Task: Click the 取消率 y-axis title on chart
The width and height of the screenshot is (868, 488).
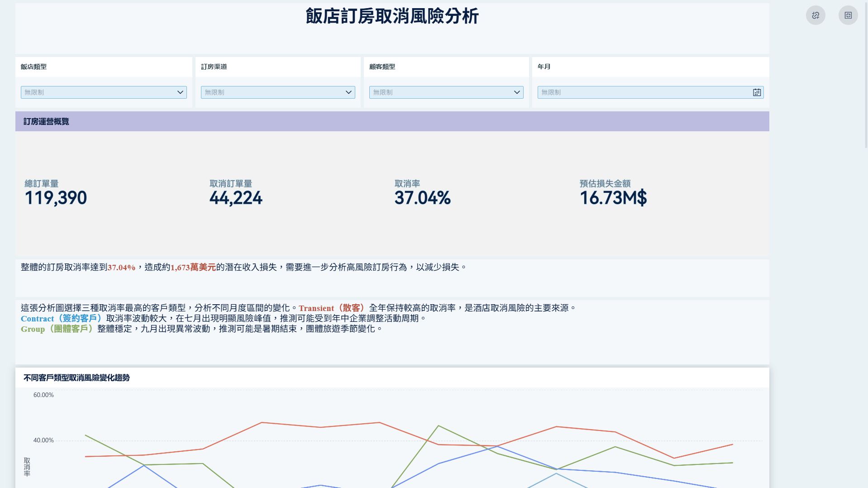Action: tap(27, 467)
